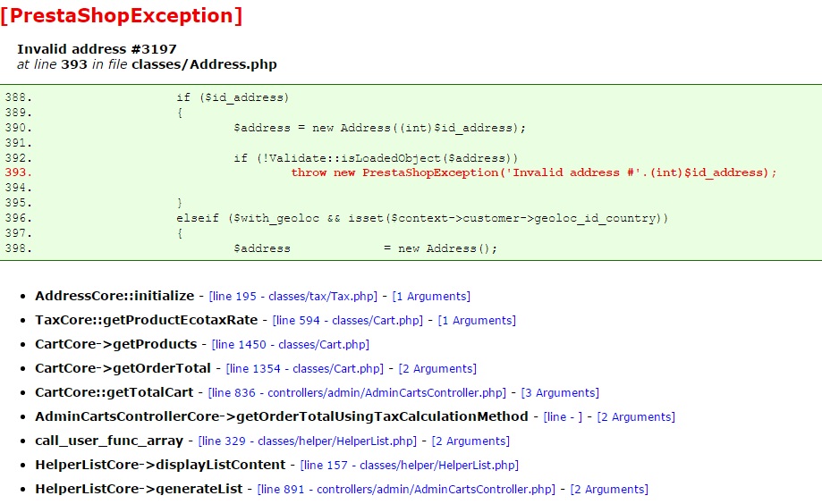This screenshot has height=504, width=822.
Task: Click the [PrestaShopException] heading
Action: [121, 16]
